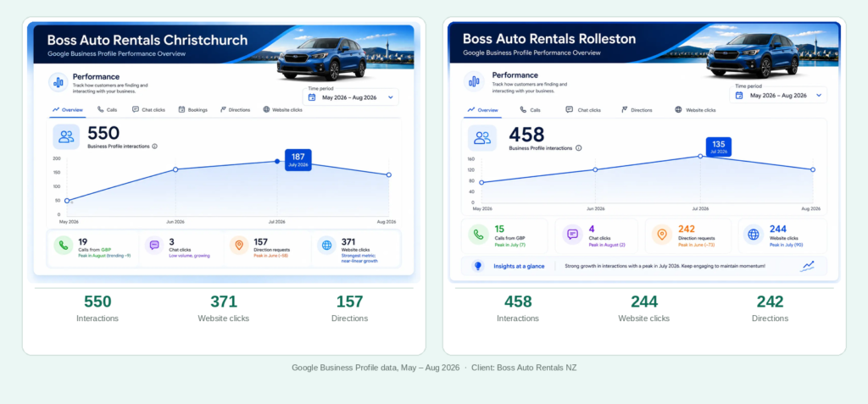Click Google Business Profile data footer caption
This screenshot has height=404, width=868.
[434, 368]
